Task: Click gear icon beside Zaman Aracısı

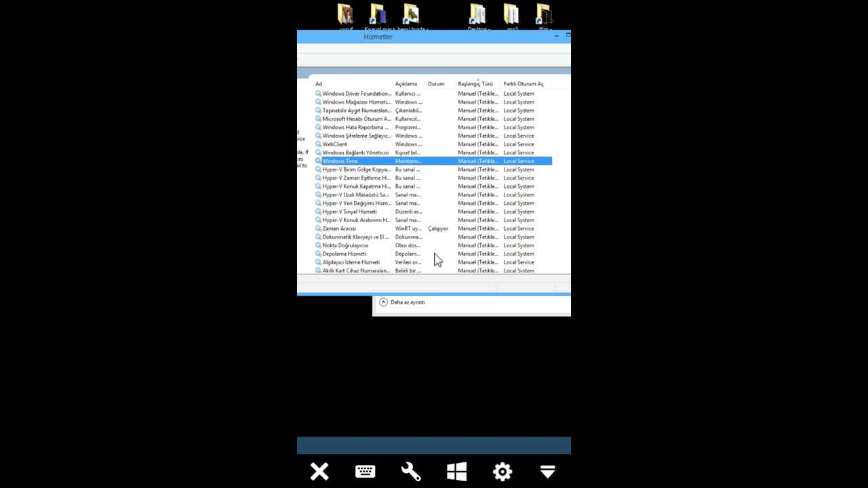Action: [318, 228]
